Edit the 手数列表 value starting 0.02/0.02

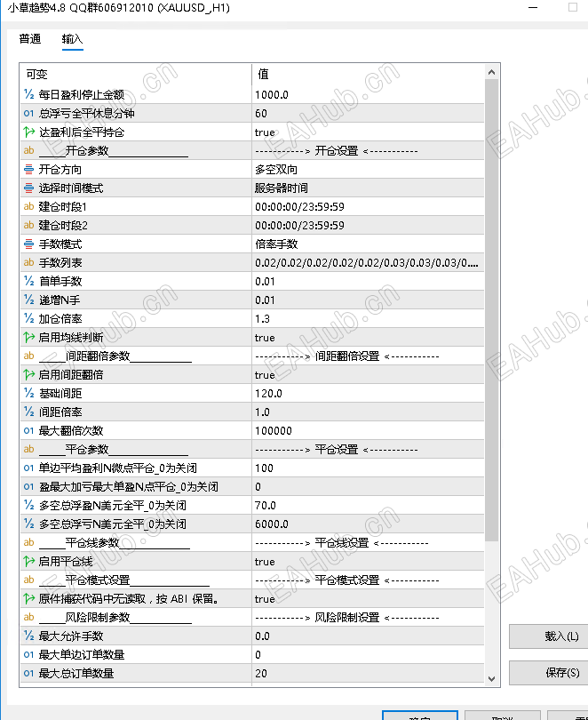[x=368, y=262]
